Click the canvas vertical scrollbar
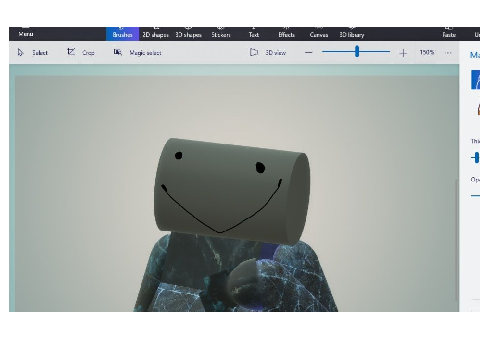 (x=456, y=239)
